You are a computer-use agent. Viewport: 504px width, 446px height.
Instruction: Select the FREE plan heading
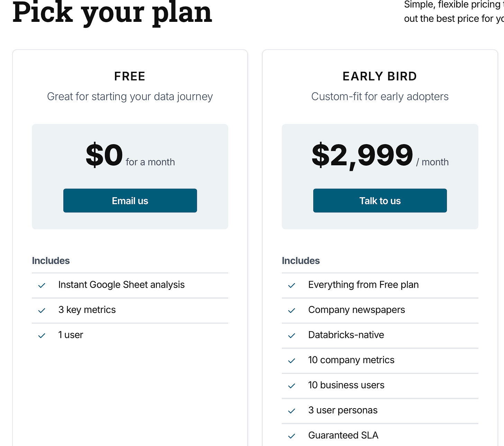tap(130, 76)
